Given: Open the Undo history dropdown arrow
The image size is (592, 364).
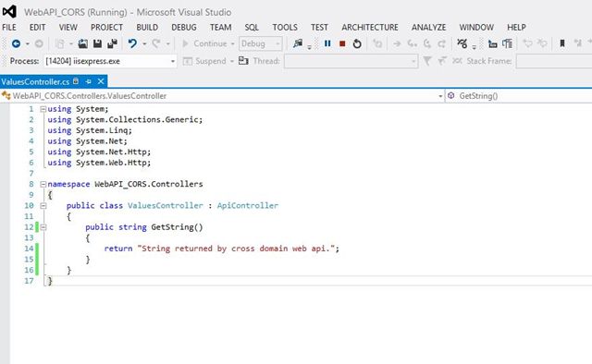Looking at the screenshot, I should tap(144, 43).
